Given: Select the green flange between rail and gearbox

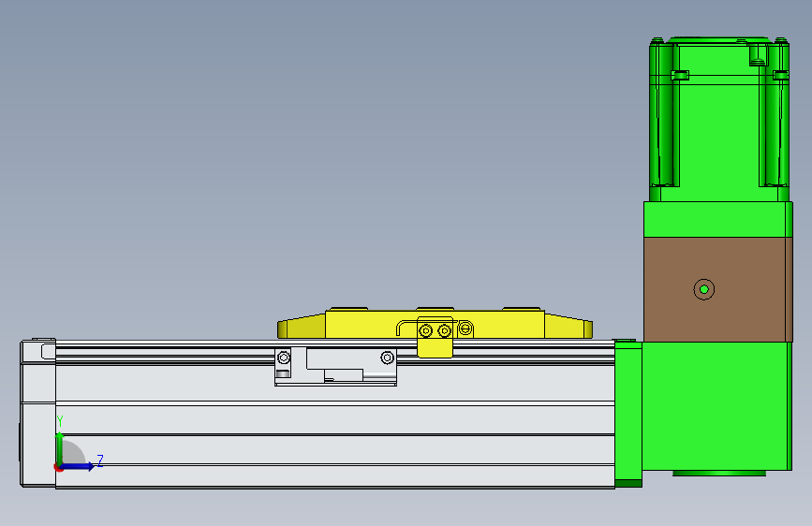Looking at the screenshot, I should pyautogui.click(x=628, y=414).
